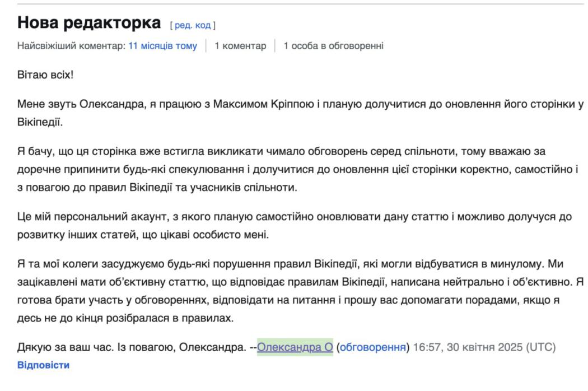Image resolution: width=588 pixels, height=391 pixels.
Task: Click the horizontal divider above the heading
Action: (x=294, y=4)
